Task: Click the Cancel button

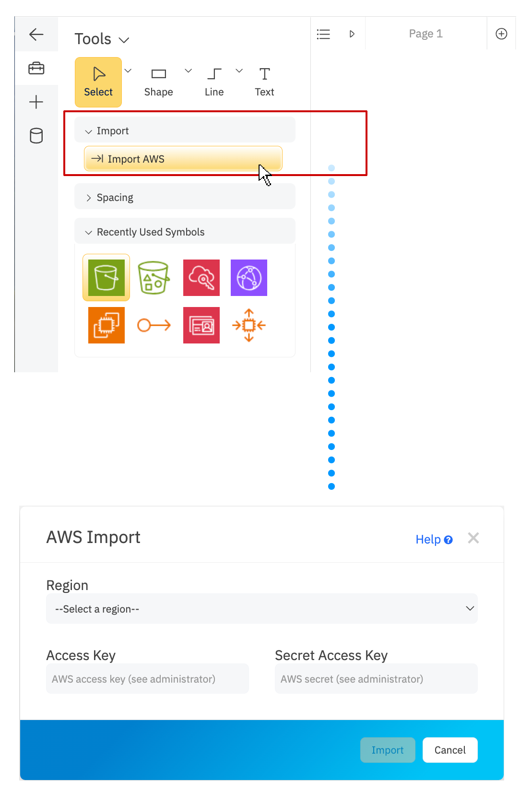Action: click(x=450, y=750)
